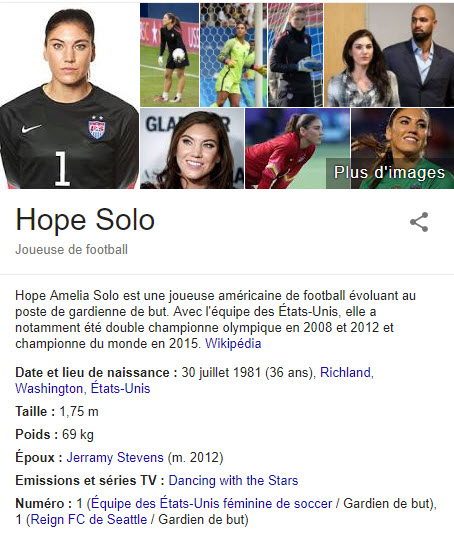Click the Hope Solo title heading
Viewport: 454px width, 542px height.
85,220
